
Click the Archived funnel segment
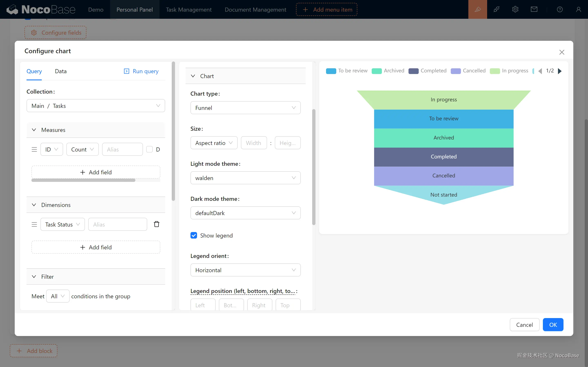point(443,138)
